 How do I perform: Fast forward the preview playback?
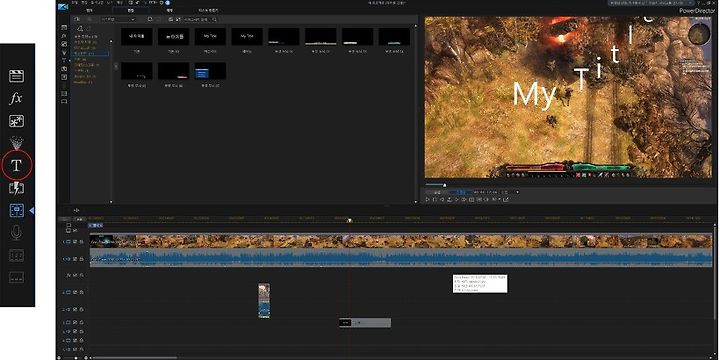(x=464, y=199)
